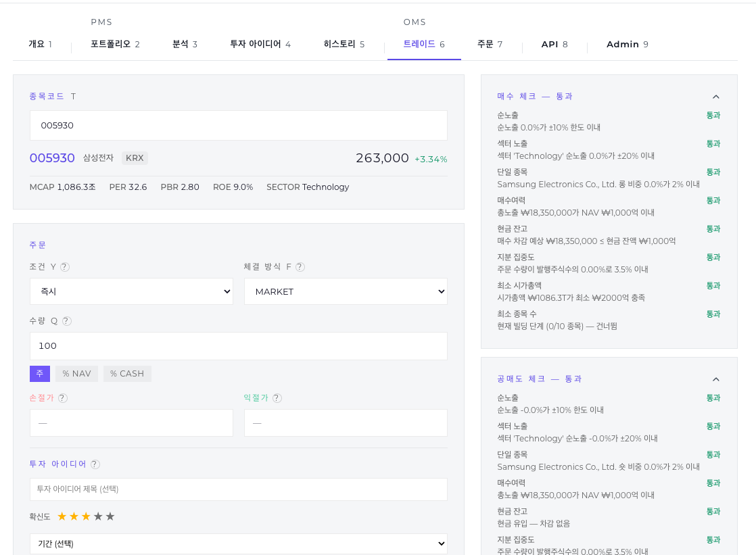The height and width of the screenshot is (555, 756).
Task: Collapse the 매수 체크 panel
Action: tap(716, 97)
